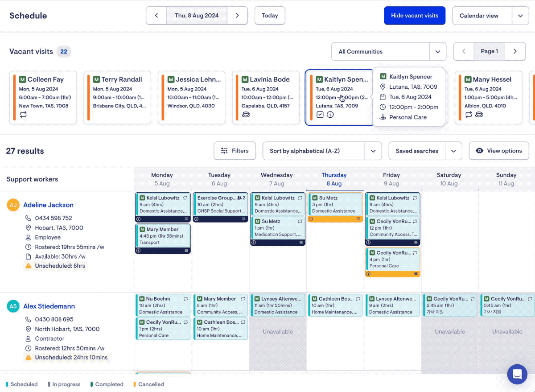Expand the All Communities dropdown
The image size is (535, 392).
coord(437,52)
